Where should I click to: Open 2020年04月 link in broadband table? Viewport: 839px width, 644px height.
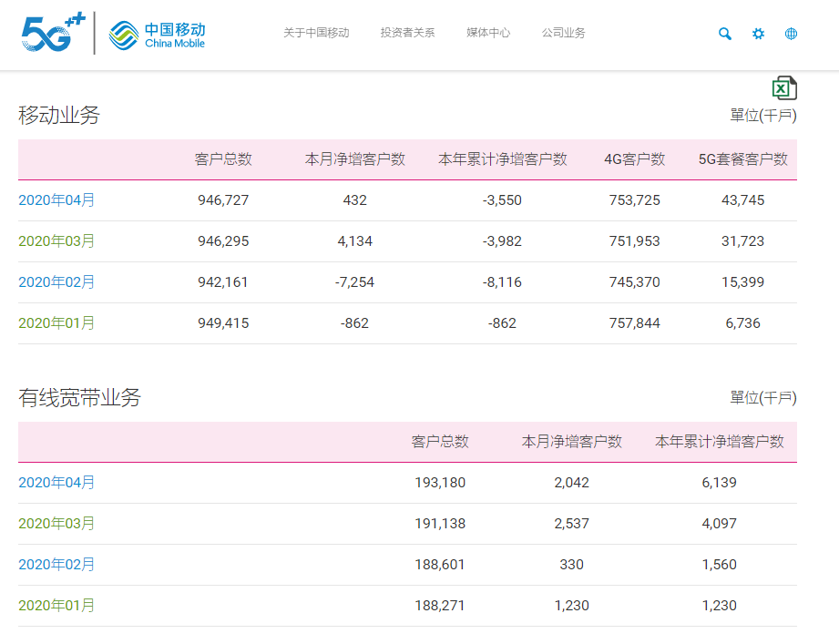pos(56,483)
